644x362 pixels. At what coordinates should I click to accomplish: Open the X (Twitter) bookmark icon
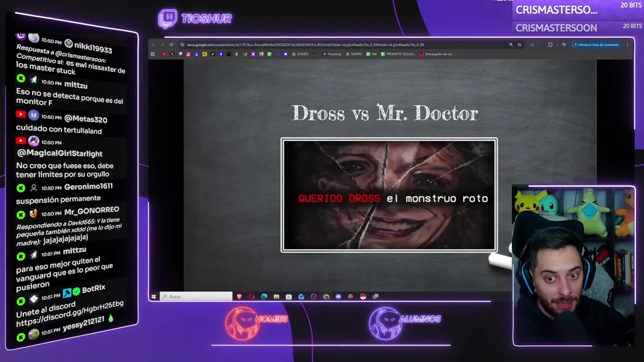click(x=172, y=54)
